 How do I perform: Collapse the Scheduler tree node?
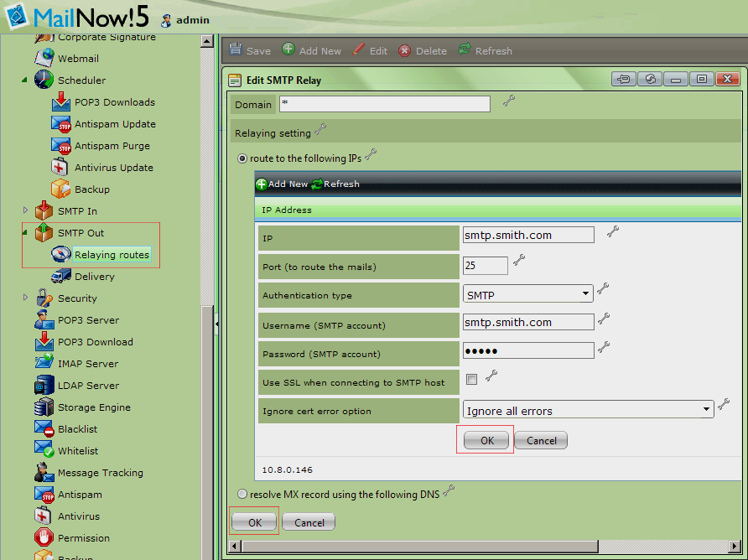[x=24, y=80]
